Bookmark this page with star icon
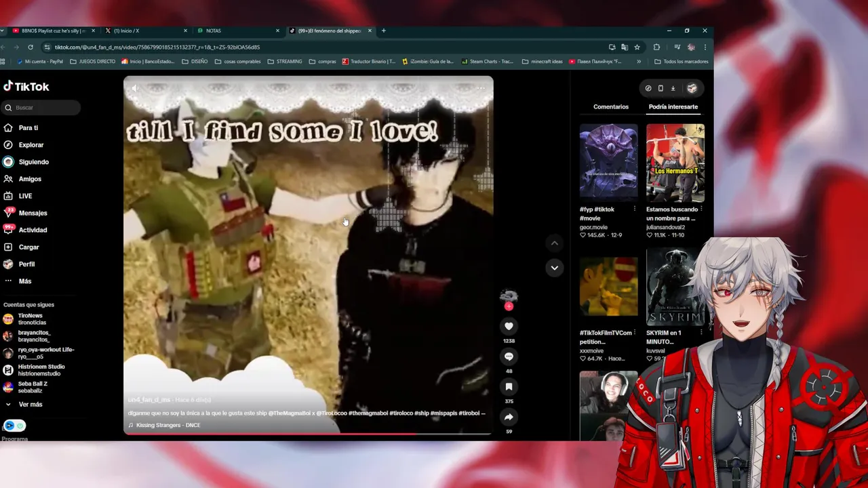This screenshot has height=488, width=868. tap(637, 47)
